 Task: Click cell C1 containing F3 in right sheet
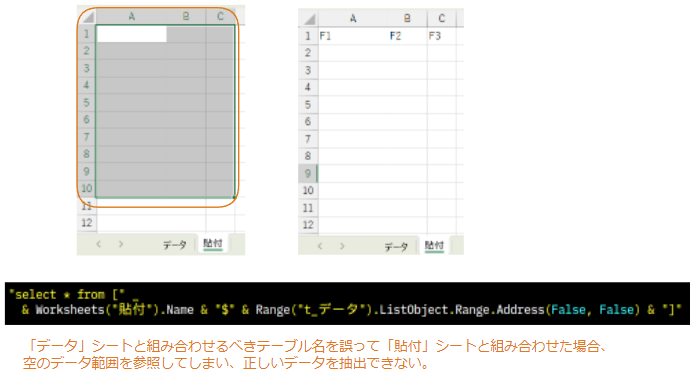[441, 36]
